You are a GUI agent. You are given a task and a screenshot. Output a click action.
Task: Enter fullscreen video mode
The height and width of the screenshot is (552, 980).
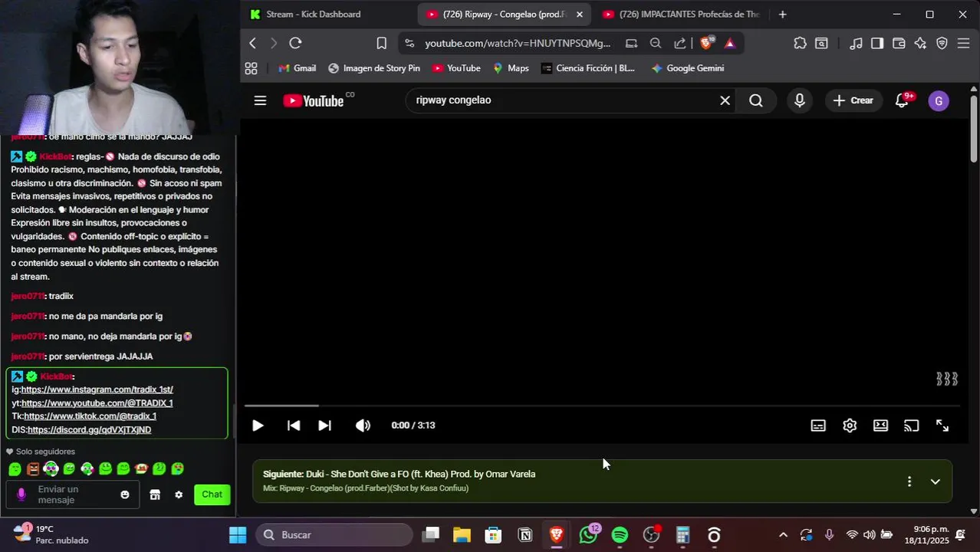942,426
